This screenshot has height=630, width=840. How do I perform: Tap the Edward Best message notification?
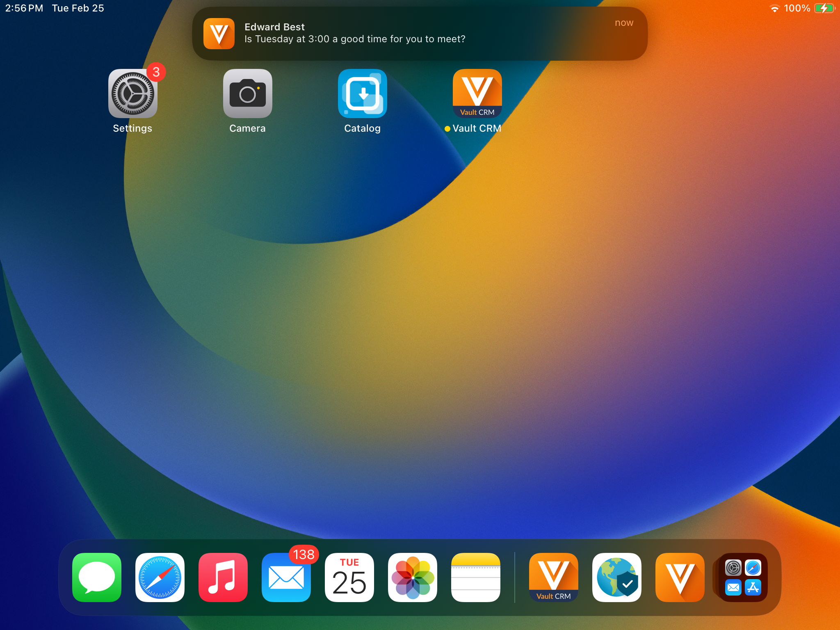pos(420,33)
